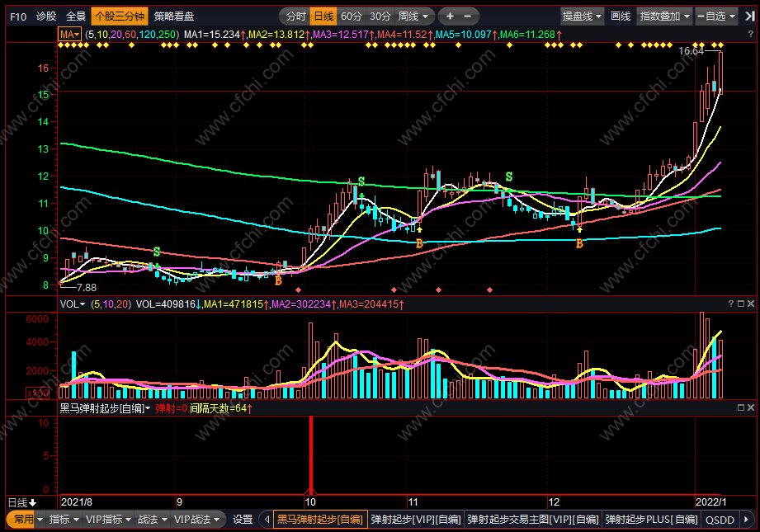
Task: Open the 自选 watchlist dropdown
Action: [716, 16]
